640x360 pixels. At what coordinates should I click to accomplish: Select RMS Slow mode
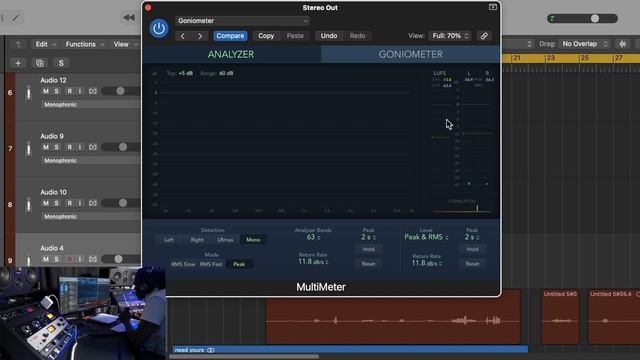183,264
